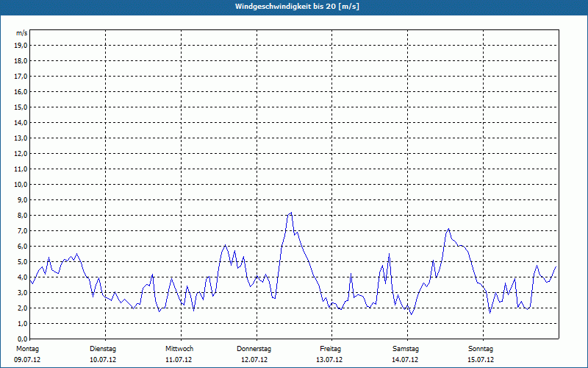This screenshot has width=588, height=368.
Task: Click the date 11.07.12
Action: click(179, 360)
